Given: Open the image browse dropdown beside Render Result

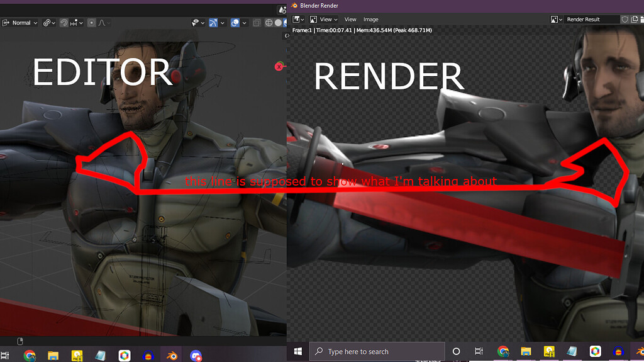Looking at the screenshot, I should pyautogui.click(x=557, y=20).
